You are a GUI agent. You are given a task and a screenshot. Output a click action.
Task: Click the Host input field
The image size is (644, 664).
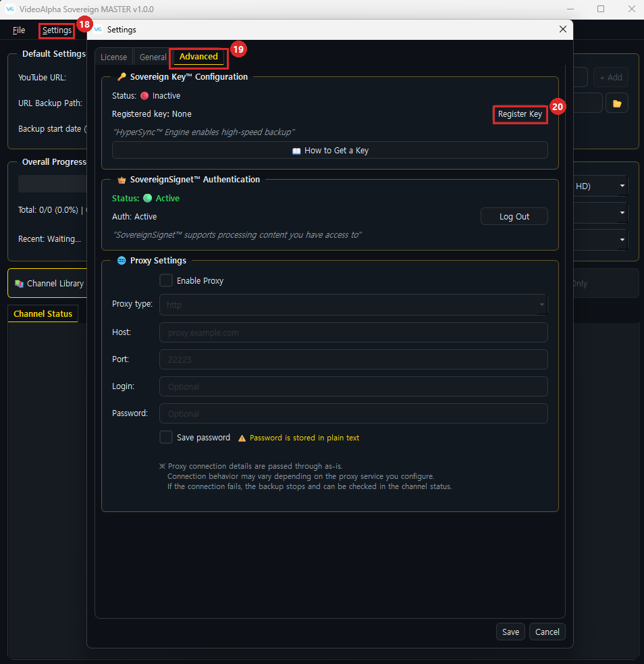[353, 332]
